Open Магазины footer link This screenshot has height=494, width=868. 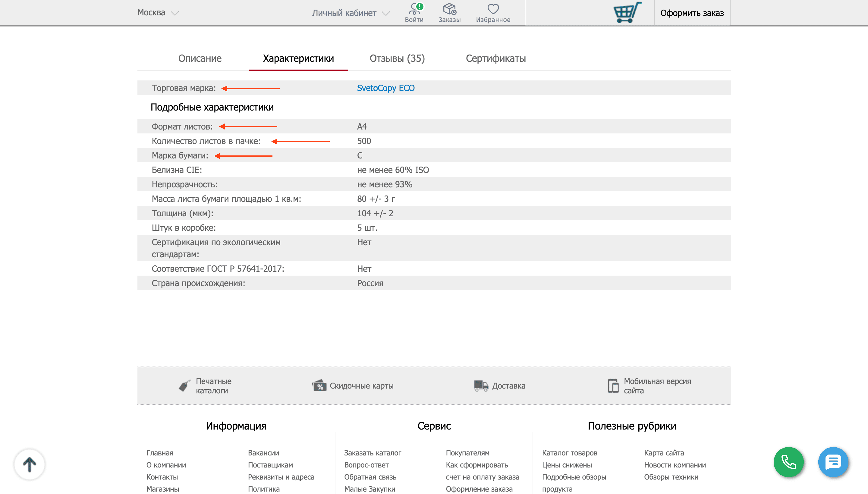[x=163, y=489]
